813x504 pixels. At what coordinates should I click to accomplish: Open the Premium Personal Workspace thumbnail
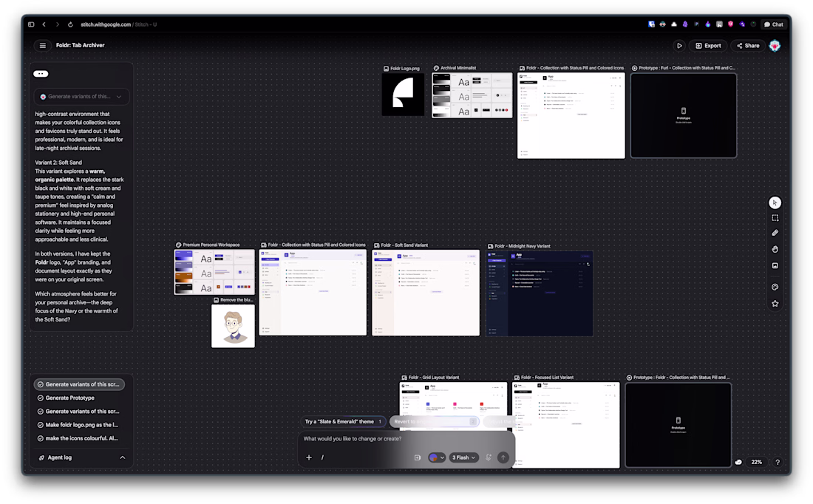tap(214, 272)
